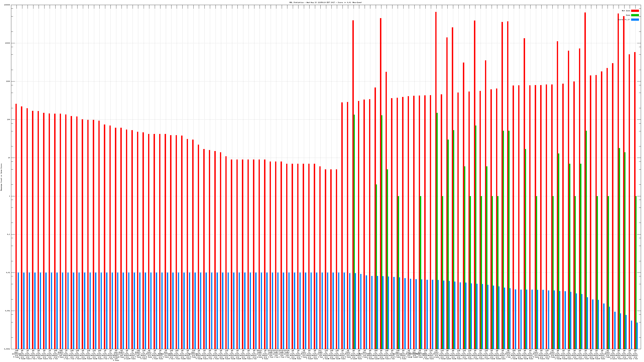The width and height of the screenshot is (644, 362).
Task: Click the 0.01 y-axis tick label
Action: (8, 273)
